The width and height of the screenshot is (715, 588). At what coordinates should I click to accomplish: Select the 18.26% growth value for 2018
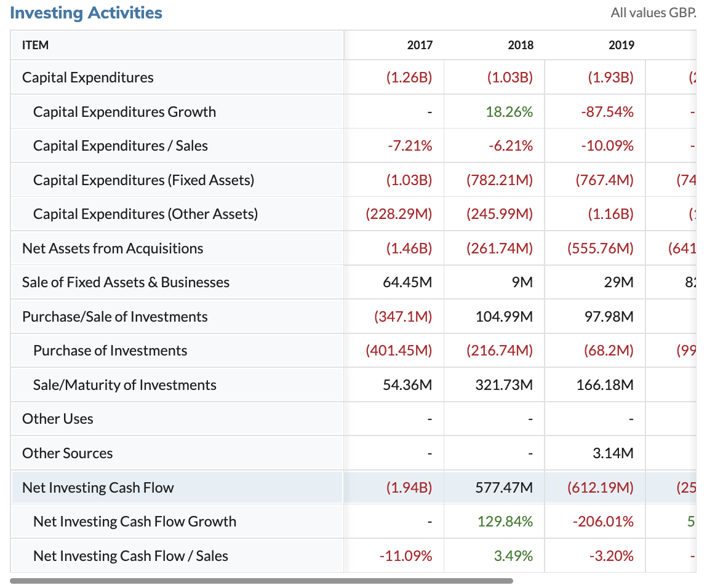pos(509,112)
